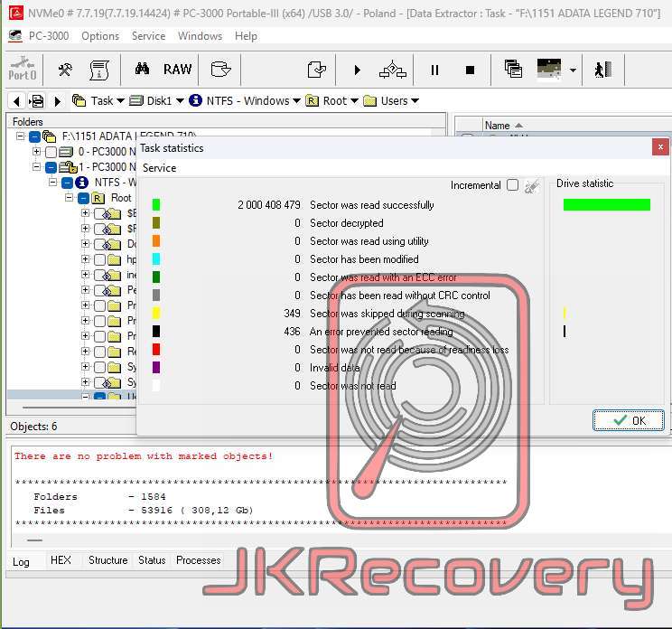672x629 pixels.
Task: Switch to the HEX tab
Action: click(61, 560)
